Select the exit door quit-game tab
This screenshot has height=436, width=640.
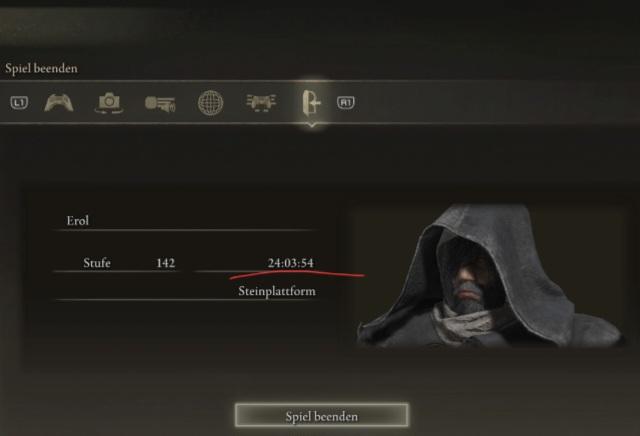pos(311,102)
